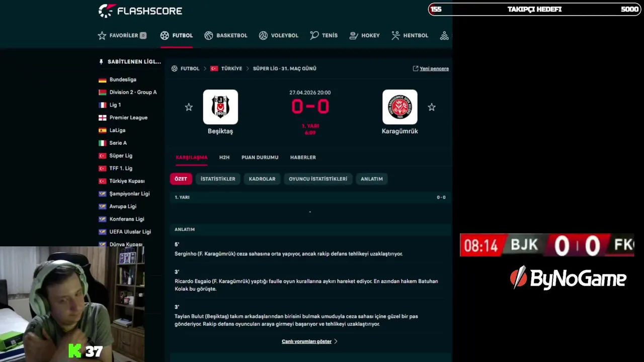This screenshot has width=644, height=362.
Task: Expand Canlı yorumları göster link
Action: click(x=309, y=341)
